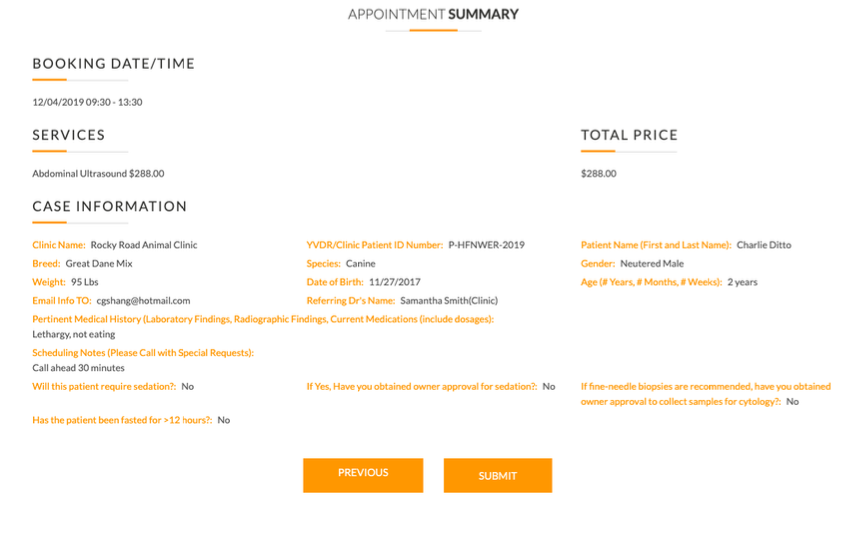Click the Has the patient been fasted label
The image size is (854, 534).
coord(122,420)
